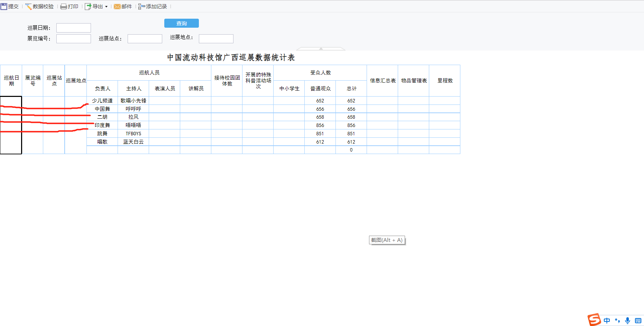
Task: Focus the 巡展地点 input field
Action: pos(216,39)
